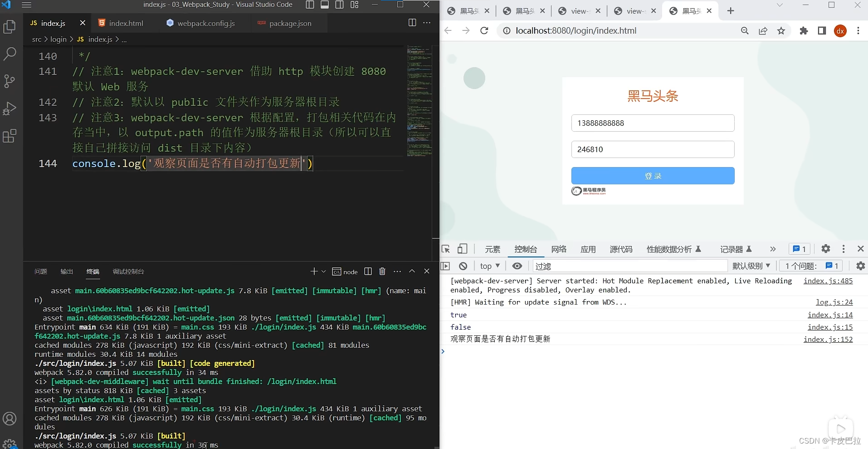The image size is (868, 449).
Task: Click the code minimap in the editor
Action: coord(419,101)
